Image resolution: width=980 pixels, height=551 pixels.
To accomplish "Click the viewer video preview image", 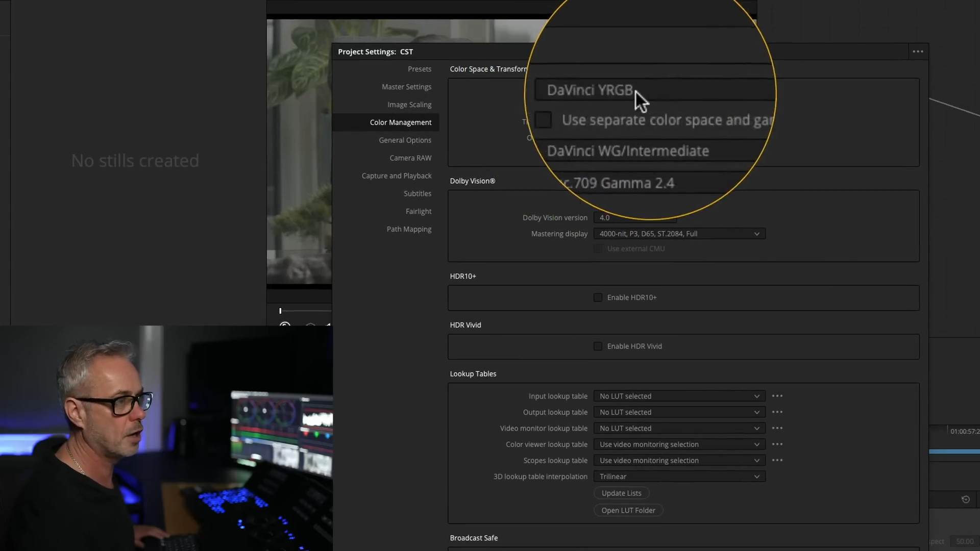I will tap(300, 152).
